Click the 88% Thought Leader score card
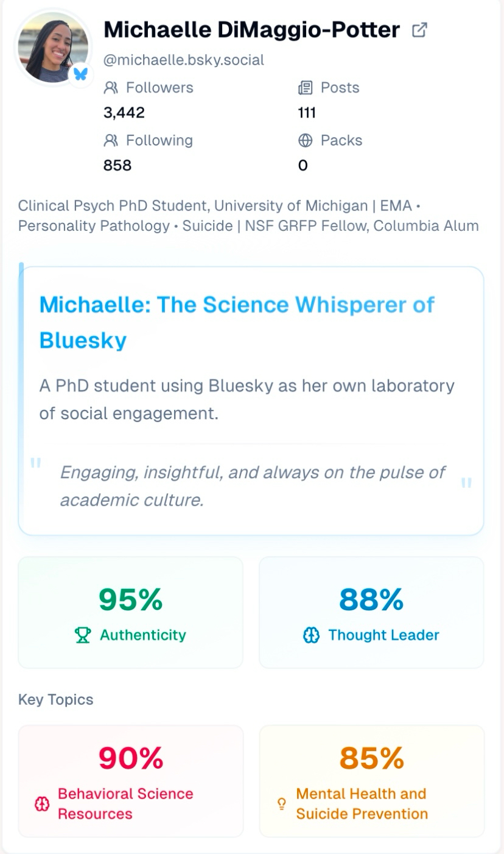The height and width of the screenshot is (854, 504). tap(371, 612)
